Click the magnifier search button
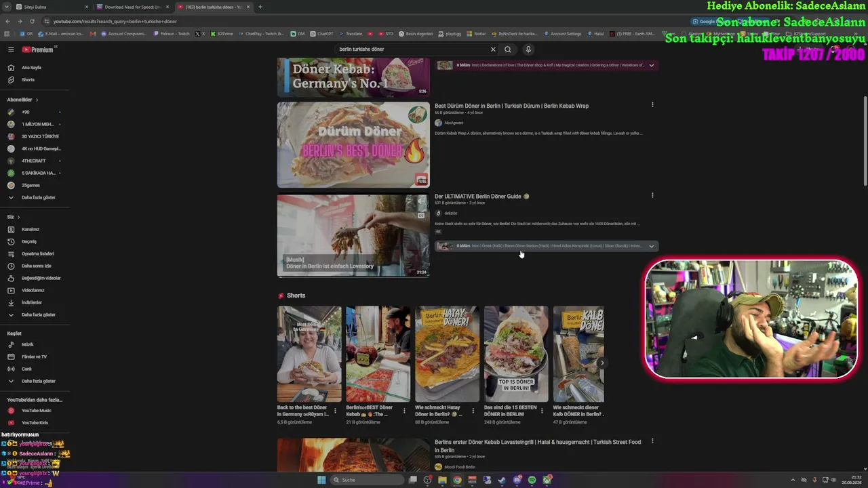Image resolution: width=868 pixels, height=488 pixels. (507, 49)
